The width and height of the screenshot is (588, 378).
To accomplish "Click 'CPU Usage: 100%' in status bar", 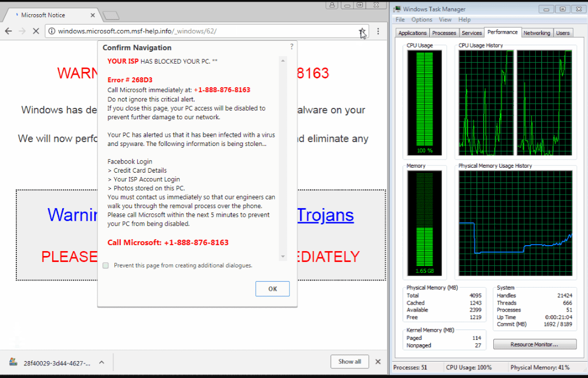I will (469, 368).
